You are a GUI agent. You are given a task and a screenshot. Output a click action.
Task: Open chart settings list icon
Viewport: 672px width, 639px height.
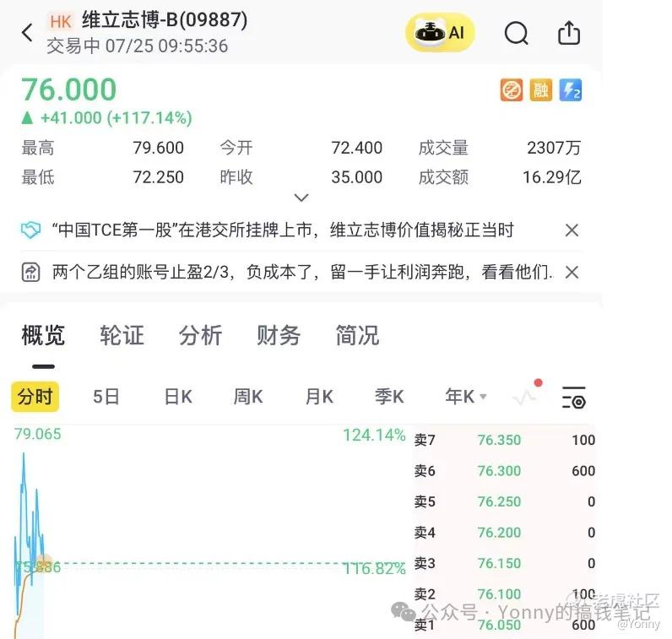click(574, 397)
